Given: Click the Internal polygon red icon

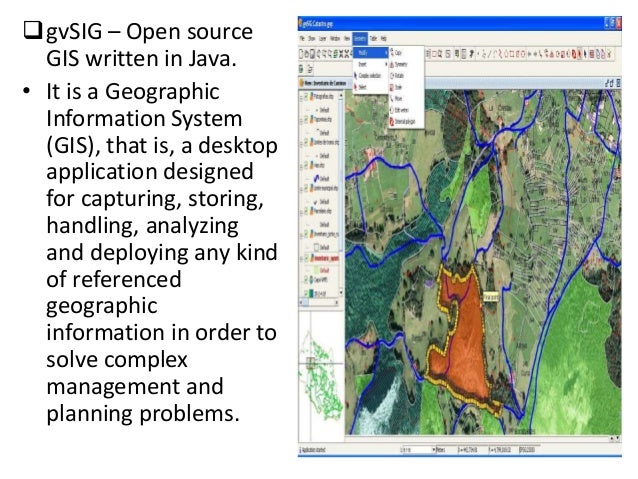Looking at the screenshot, I should pyautogui.click(x=392, y=121).
